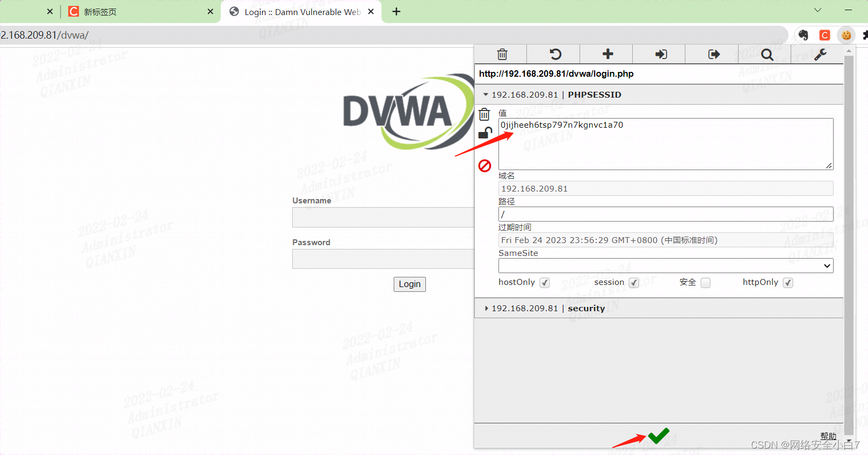Click the 路径 path field
This screenshot has width=868, height=455.
click(666, 214)
